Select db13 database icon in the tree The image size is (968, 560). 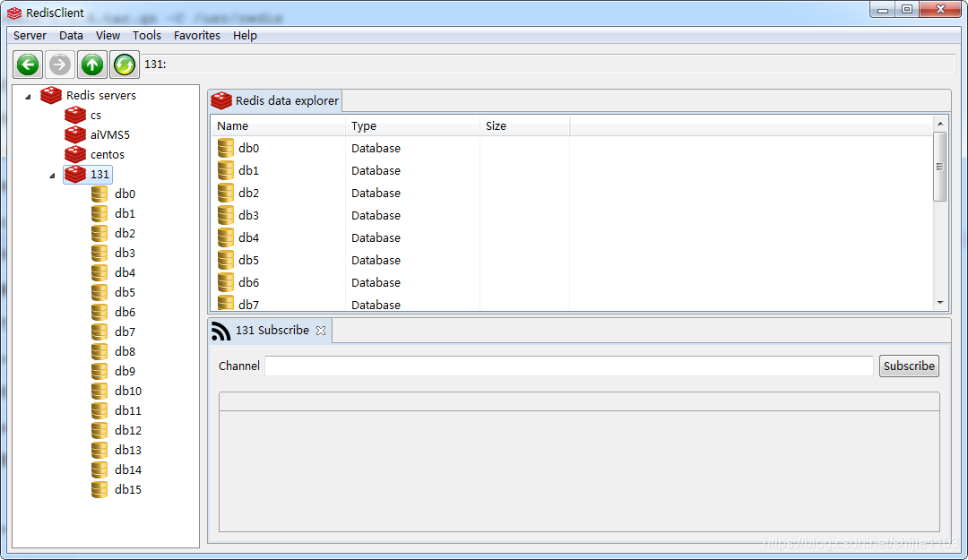click(x=99, y=451)
